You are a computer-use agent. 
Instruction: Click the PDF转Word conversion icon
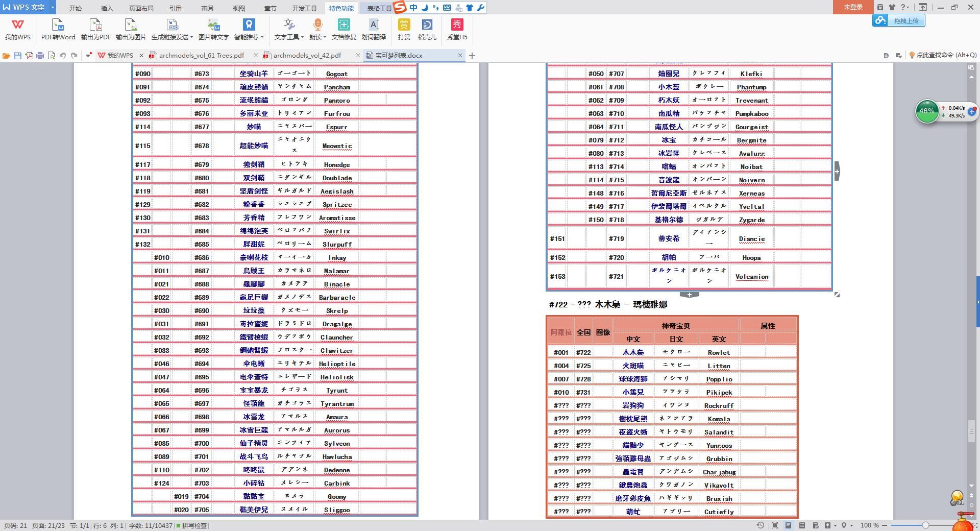pyautogui.click(x=58, y=29)
